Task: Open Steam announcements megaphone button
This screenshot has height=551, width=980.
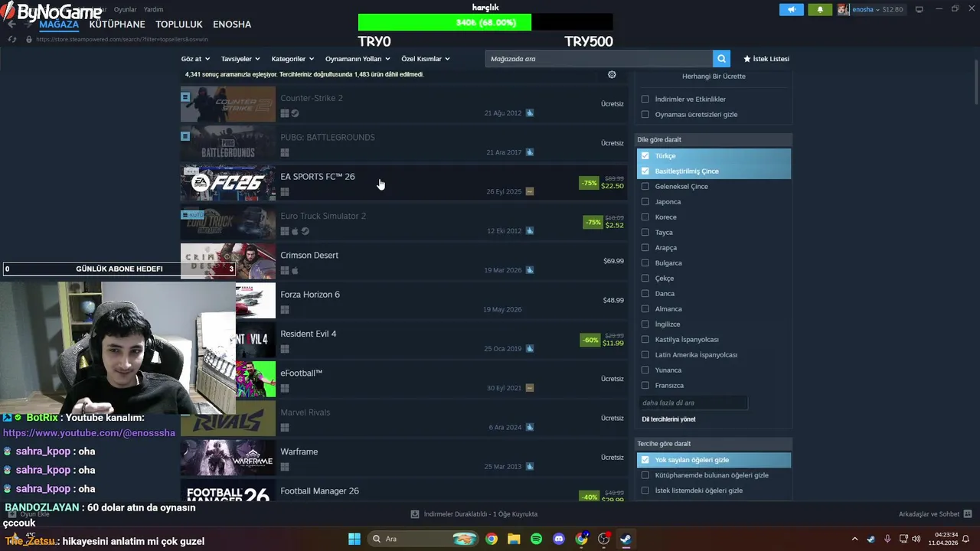Action: [x=792, y=9]
